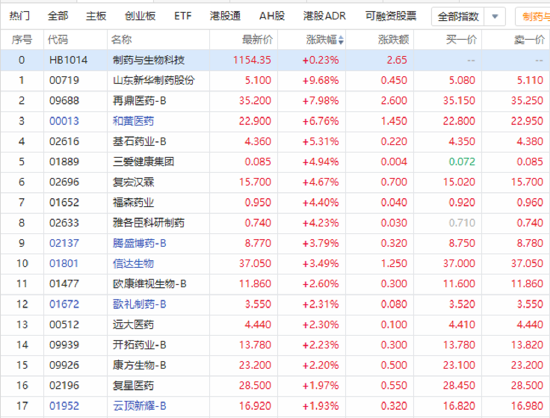Click the 序号 column header
Screen dimensions: 550x418
click(22, 40)
